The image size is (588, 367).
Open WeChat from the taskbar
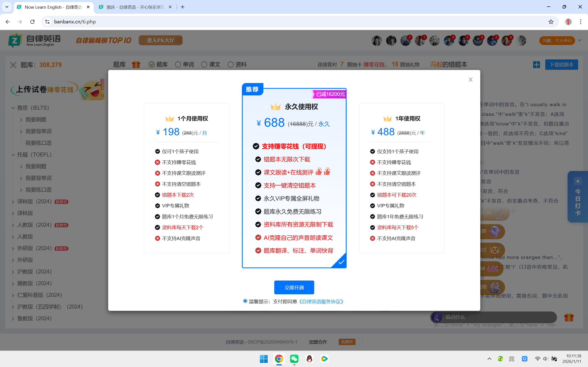[294, 359]
